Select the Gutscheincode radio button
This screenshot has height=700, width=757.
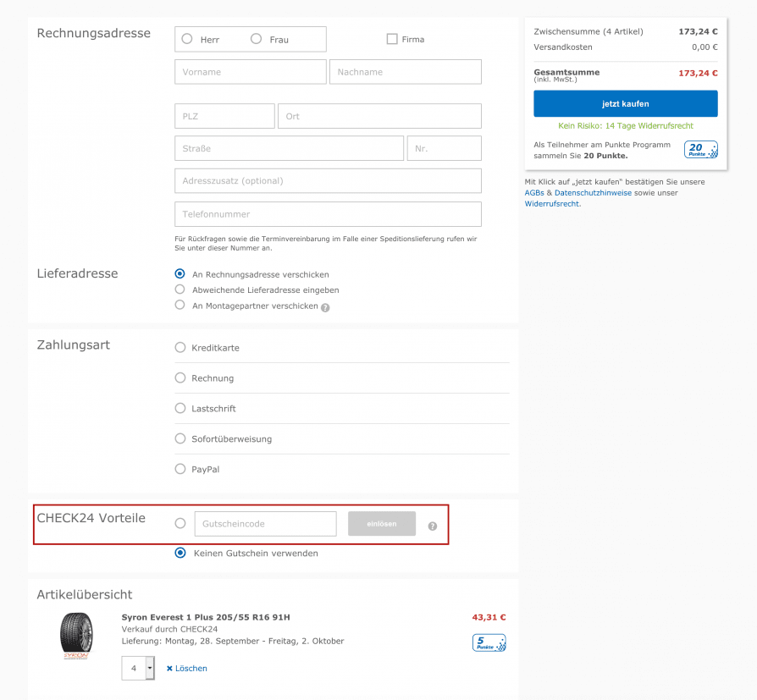[180, 523]
